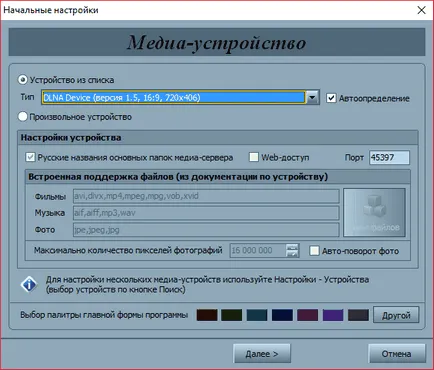Viewport: 434px width, 370px height.
Task: Click the Фото file extensions field
Action: (206, 230)
